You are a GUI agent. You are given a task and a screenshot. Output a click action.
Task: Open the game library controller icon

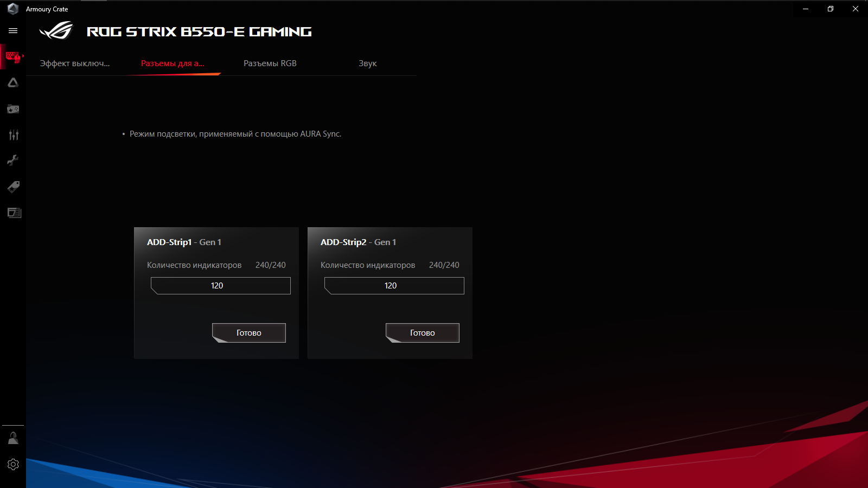pos(13,109)
